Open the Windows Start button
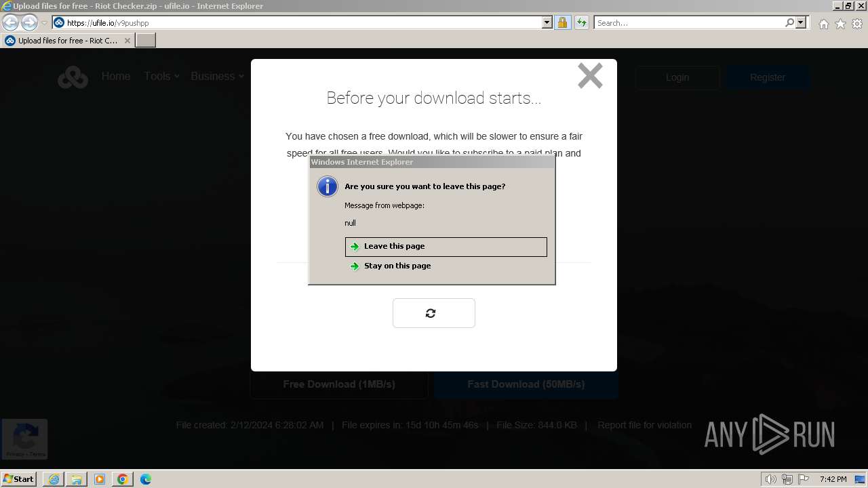This screenshot has width=868, height=488. [x=19, y=479]
